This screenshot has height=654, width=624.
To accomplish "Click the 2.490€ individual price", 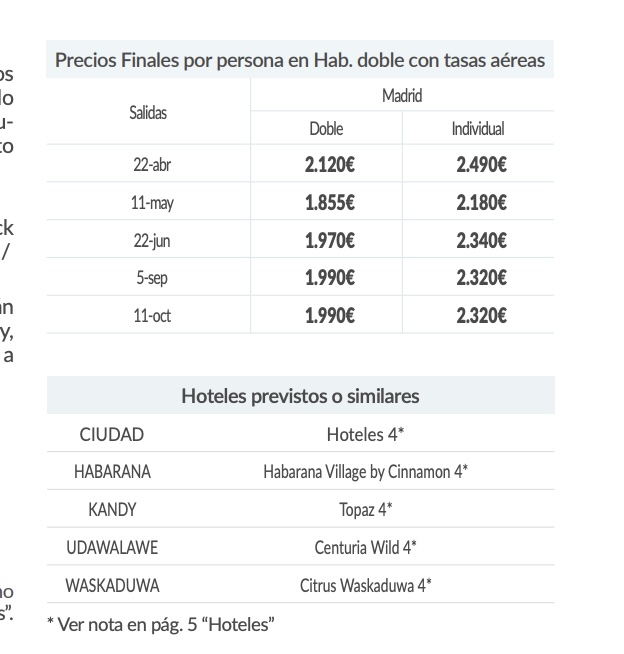I will (481, 165).
